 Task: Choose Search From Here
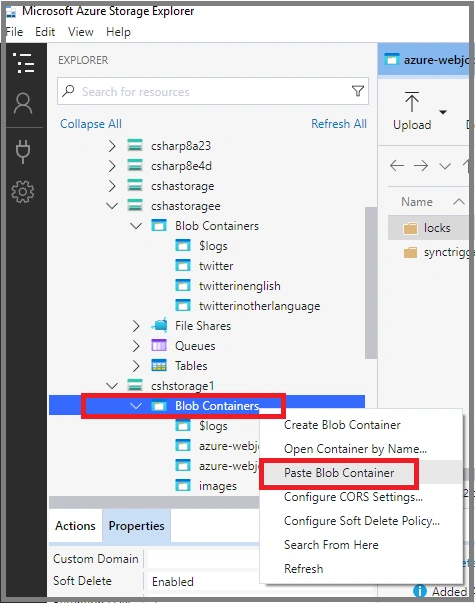[x=361, y=544]
